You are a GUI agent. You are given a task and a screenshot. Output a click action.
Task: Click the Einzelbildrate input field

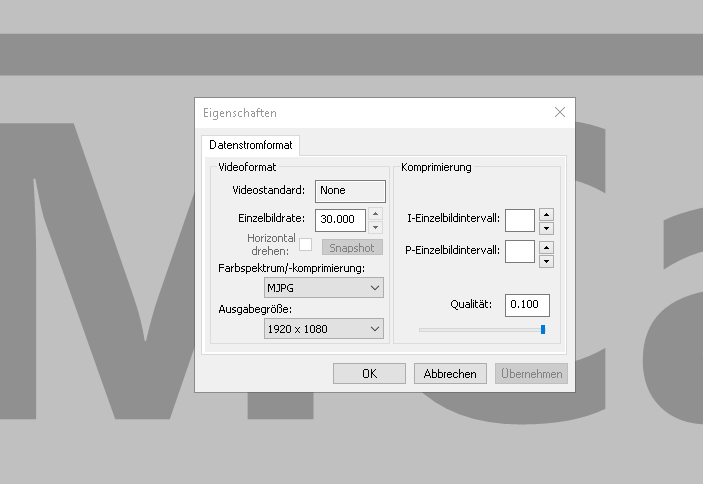pos(340,220)
